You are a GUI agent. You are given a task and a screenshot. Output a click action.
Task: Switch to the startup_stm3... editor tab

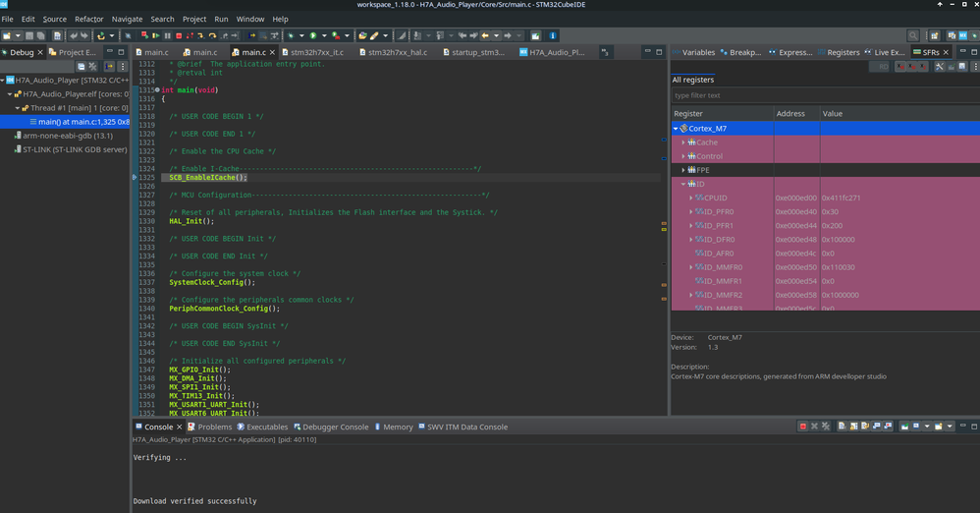click(473, 52)
